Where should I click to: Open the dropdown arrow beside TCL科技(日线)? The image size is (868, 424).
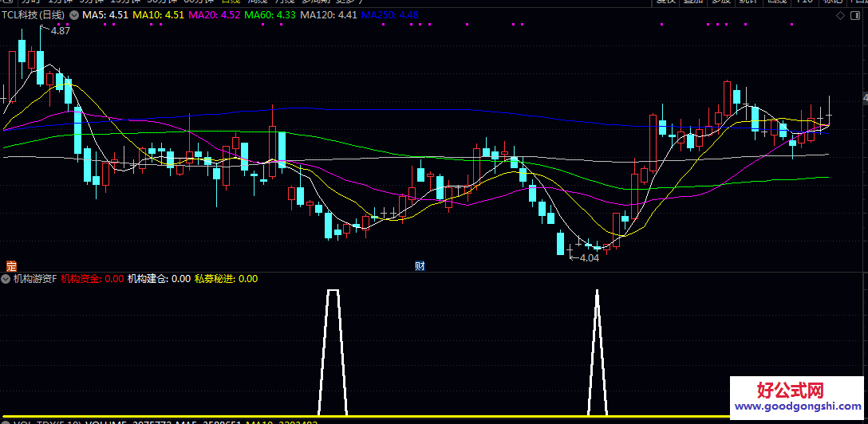click(75, 15)
